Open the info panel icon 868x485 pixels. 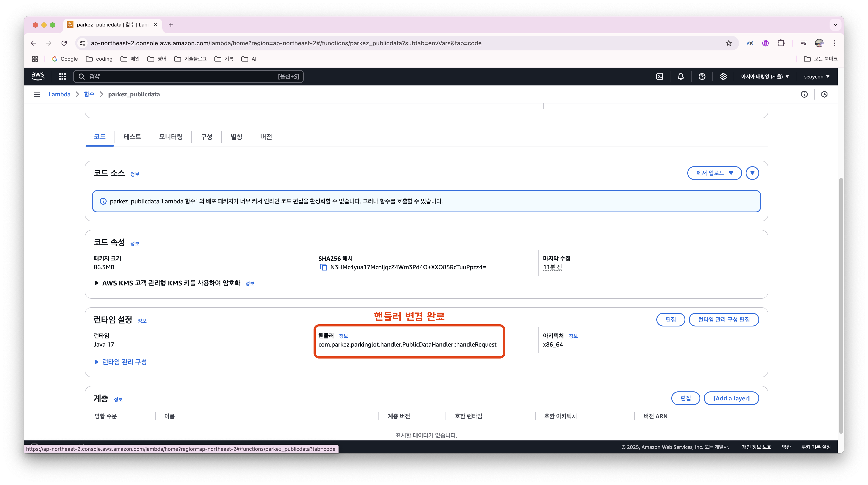804,94
